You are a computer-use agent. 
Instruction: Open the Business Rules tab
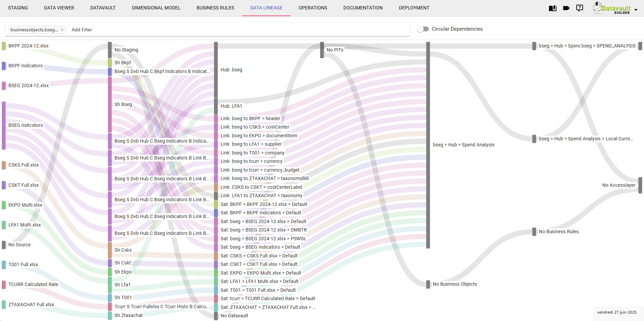tap(215, 8)
